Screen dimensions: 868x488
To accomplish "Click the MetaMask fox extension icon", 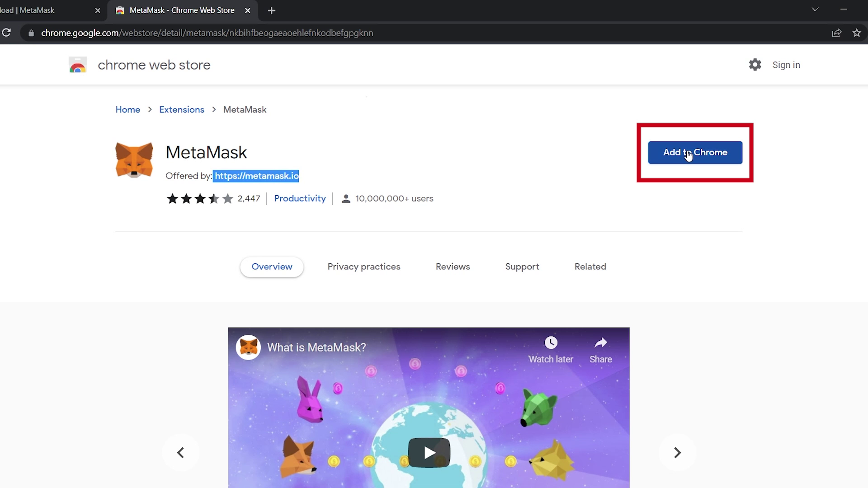I will click(x=134, y=160).
